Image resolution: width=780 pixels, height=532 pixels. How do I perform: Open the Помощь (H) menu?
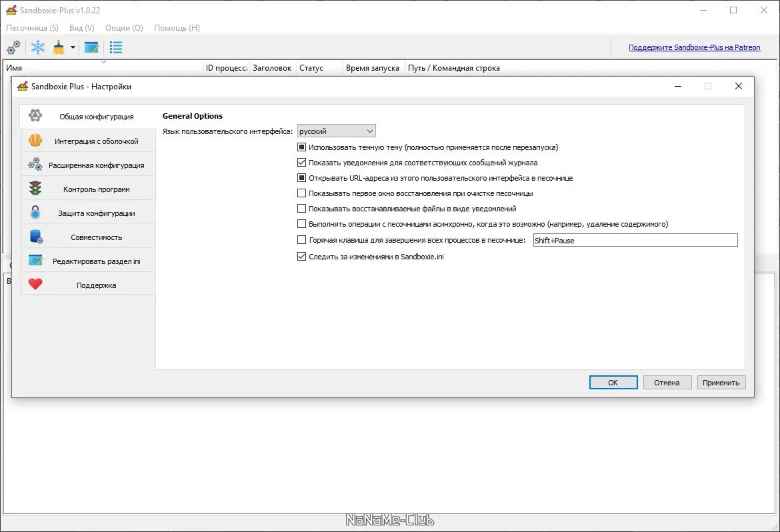click(x=177, y=28)
